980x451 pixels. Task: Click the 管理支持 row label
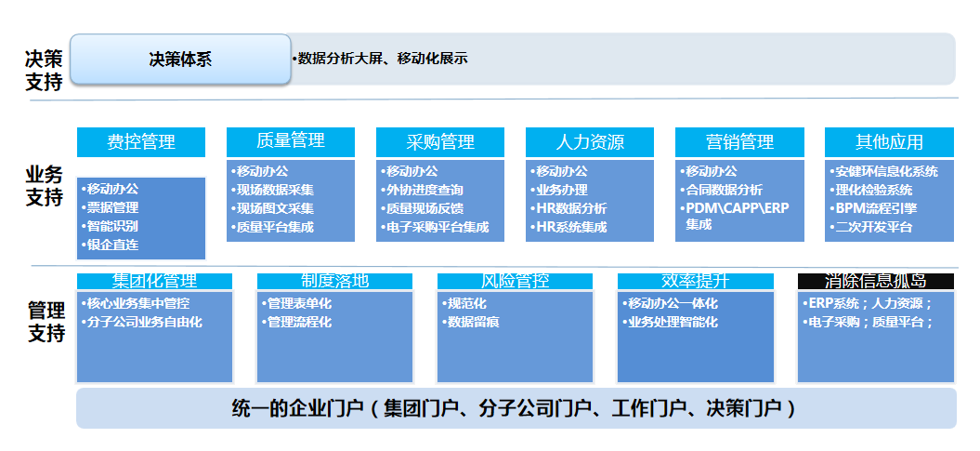(46, 322)
